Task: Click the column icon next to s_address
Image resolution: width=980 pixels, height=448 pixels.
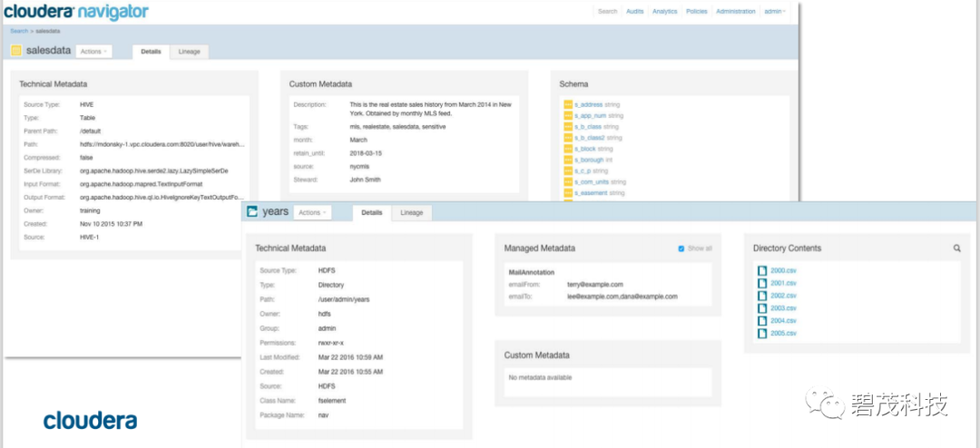Action: click(568, 105)
